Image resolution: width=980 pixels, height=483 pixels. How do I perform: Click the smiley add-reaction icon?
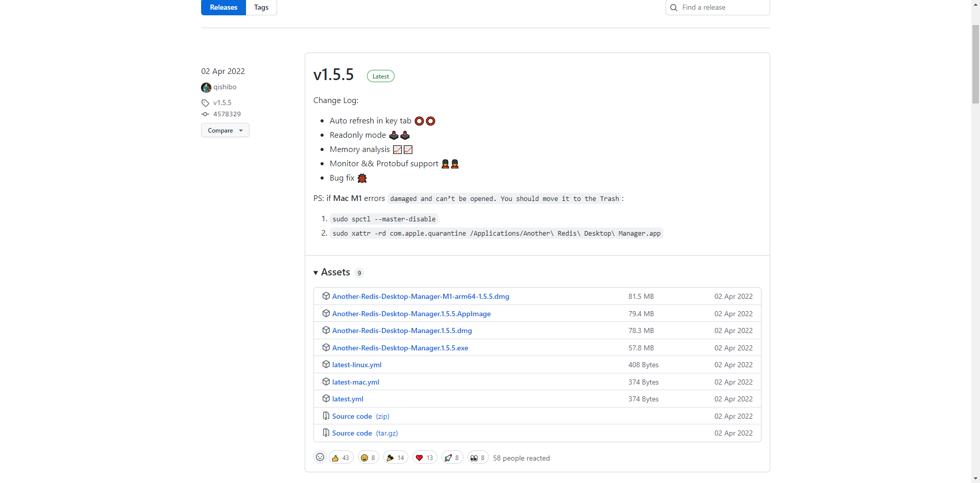coord(320,457)
